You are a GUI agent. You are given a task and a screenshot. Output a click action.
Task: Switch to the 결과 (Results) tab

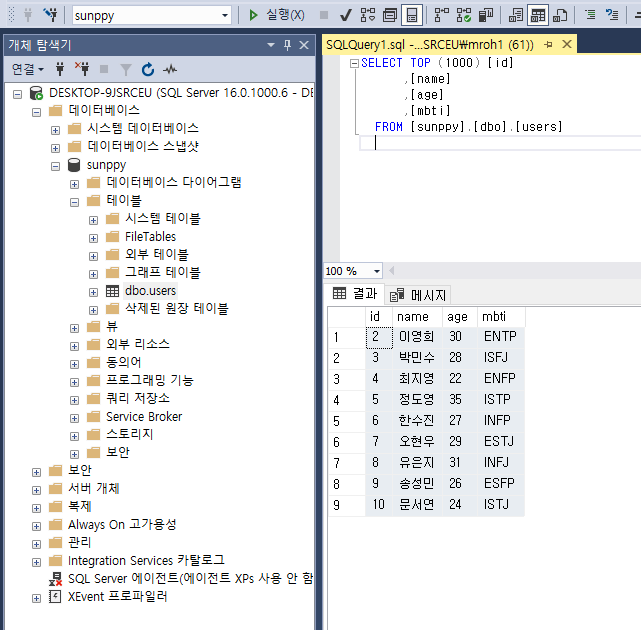(355, 294)
